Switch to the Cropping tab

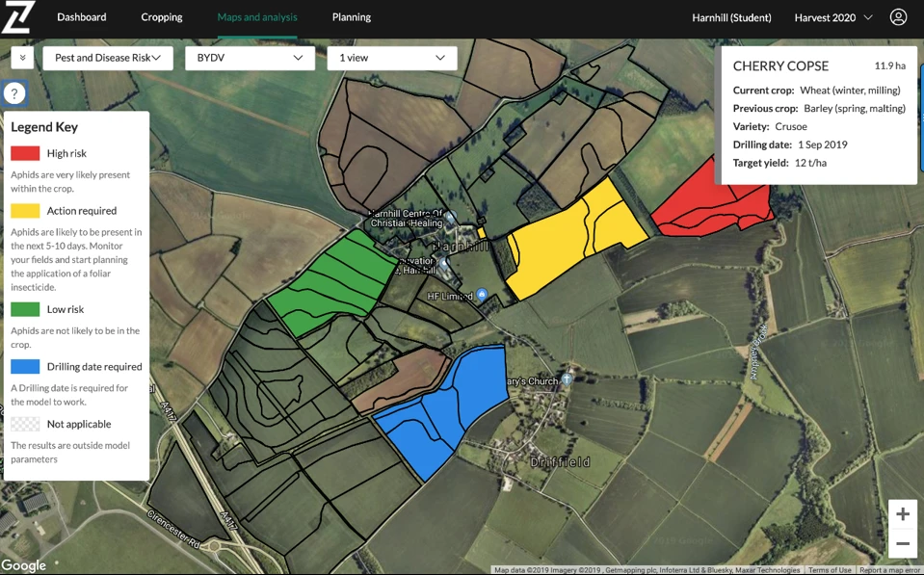(x=162, y=17)
